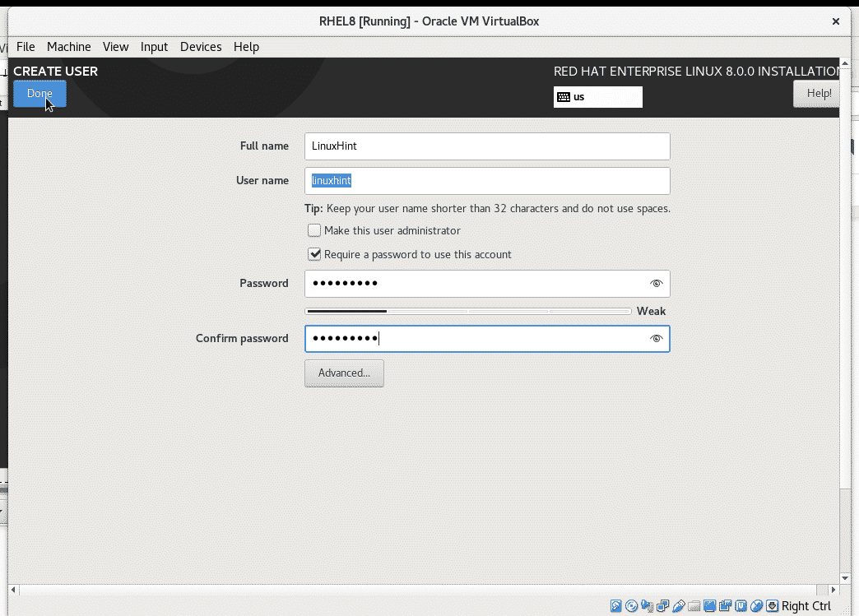
Task: Click the us keyboard layout indicator
Action: [597, 97]
